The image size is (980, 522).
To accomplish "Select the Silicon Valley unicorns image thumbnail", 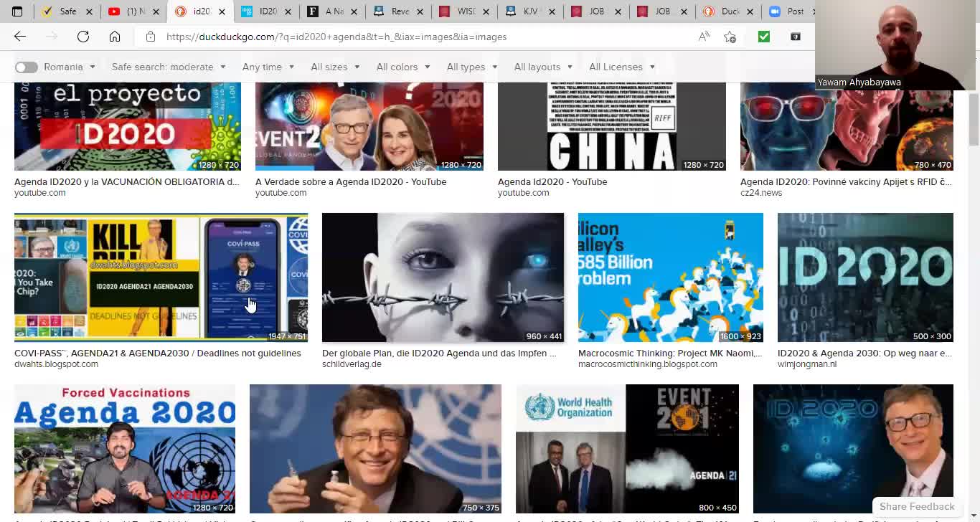I will [671, 277].
